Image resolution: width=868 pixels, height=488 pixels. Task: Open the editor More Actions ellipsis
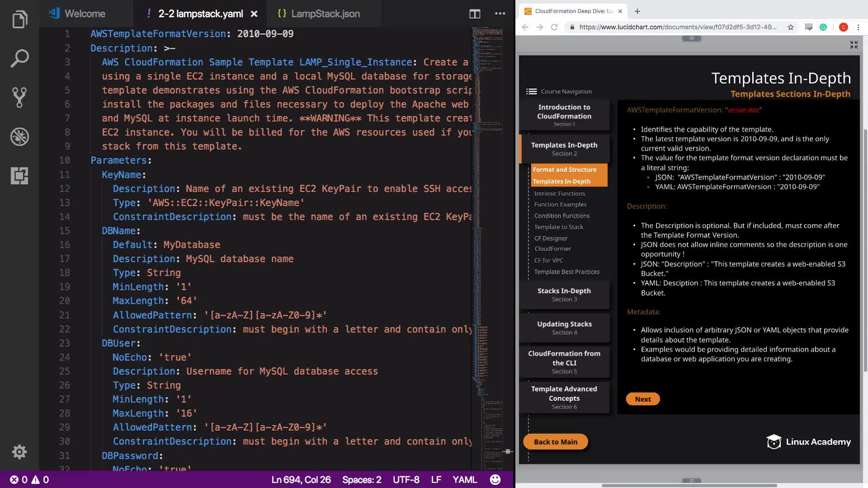point(500,14)
